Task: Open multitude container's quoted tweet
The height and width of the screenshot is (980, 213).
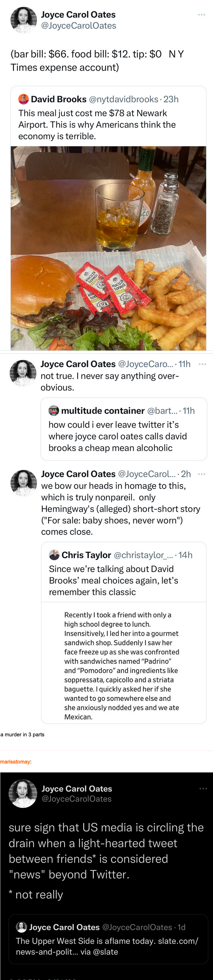Action: pyautogui.click(x=123, y=436)
